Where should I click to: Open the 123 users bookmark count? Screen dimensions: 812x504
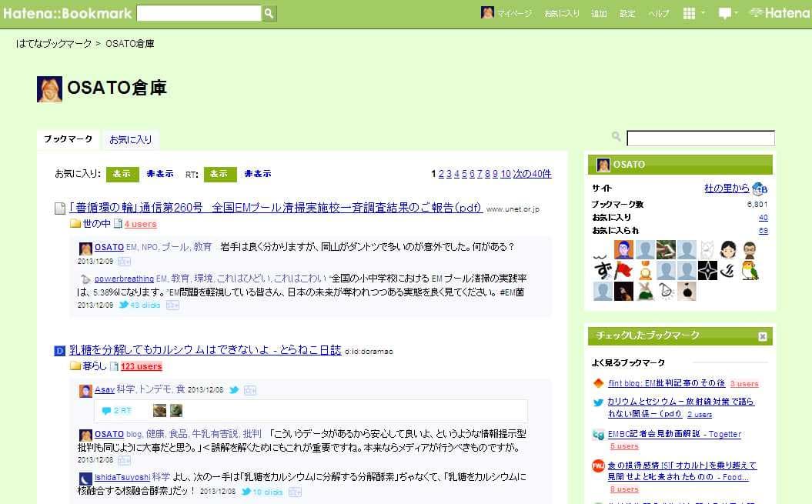coord(141,366)
